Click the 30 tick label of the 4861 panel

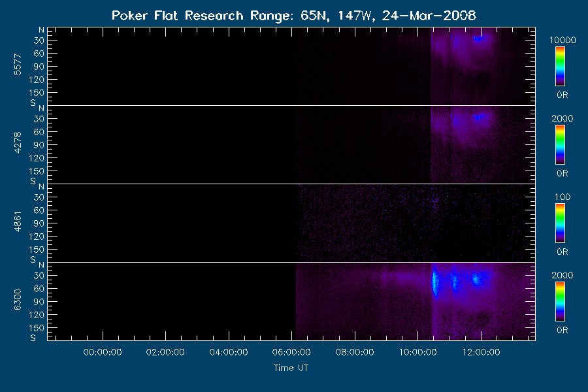point(39,197)
